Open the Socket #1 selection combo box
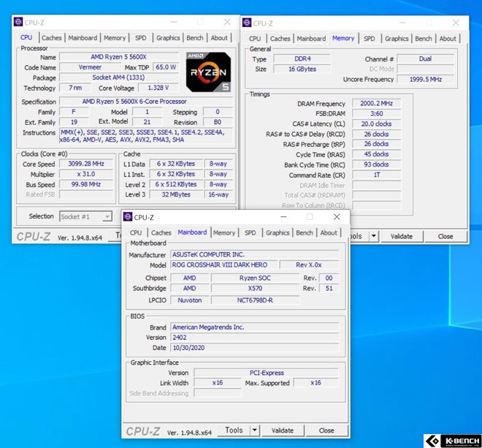The width and height of the screenshot is (482, 448). (x=85, y=216)
